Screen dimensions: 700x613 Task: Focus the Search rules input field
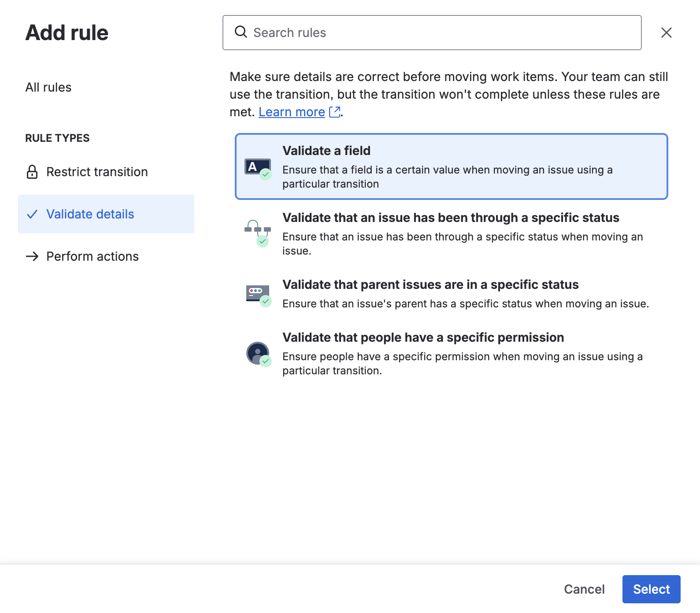[441, 33]
